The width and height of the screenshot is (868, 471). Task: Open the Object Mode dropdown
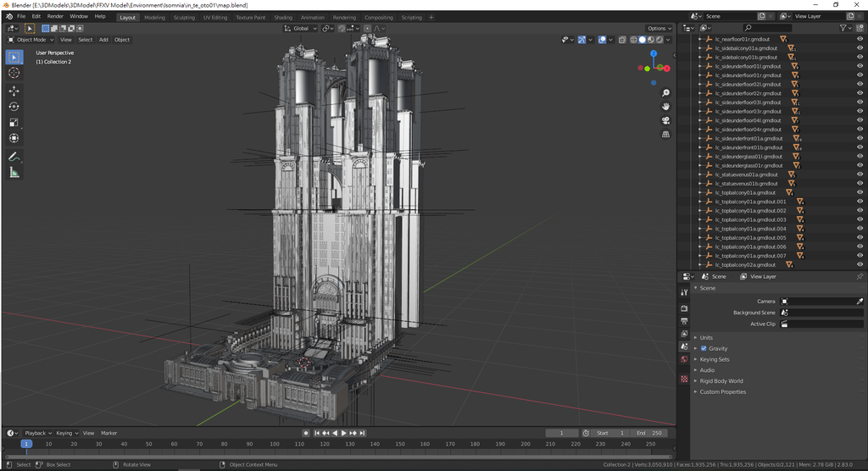[31, 40]
